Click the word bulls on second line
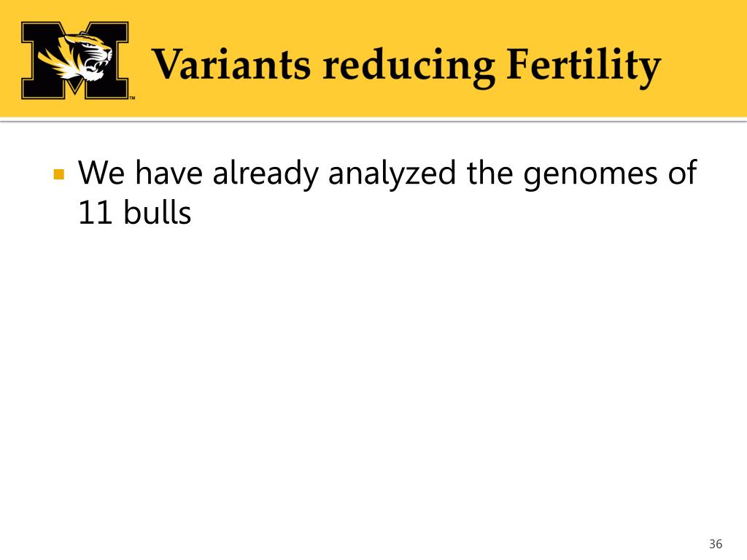 (158, 212)
